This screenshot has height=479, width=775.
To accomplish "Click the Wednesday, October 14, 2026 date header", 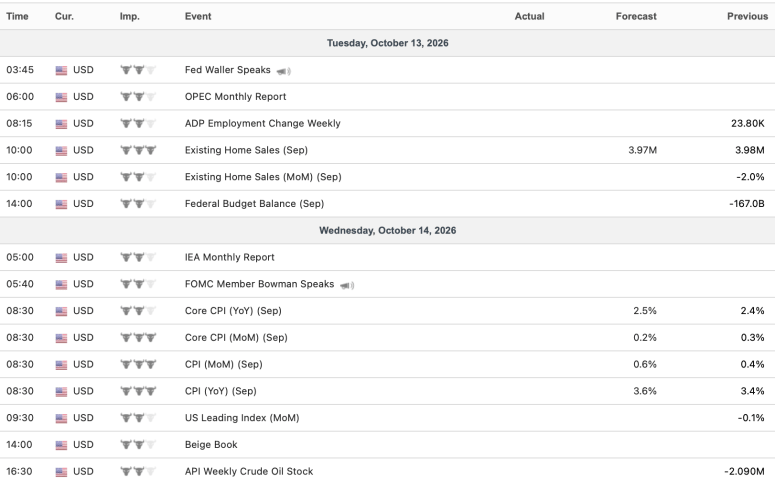I will pos(388,230).
